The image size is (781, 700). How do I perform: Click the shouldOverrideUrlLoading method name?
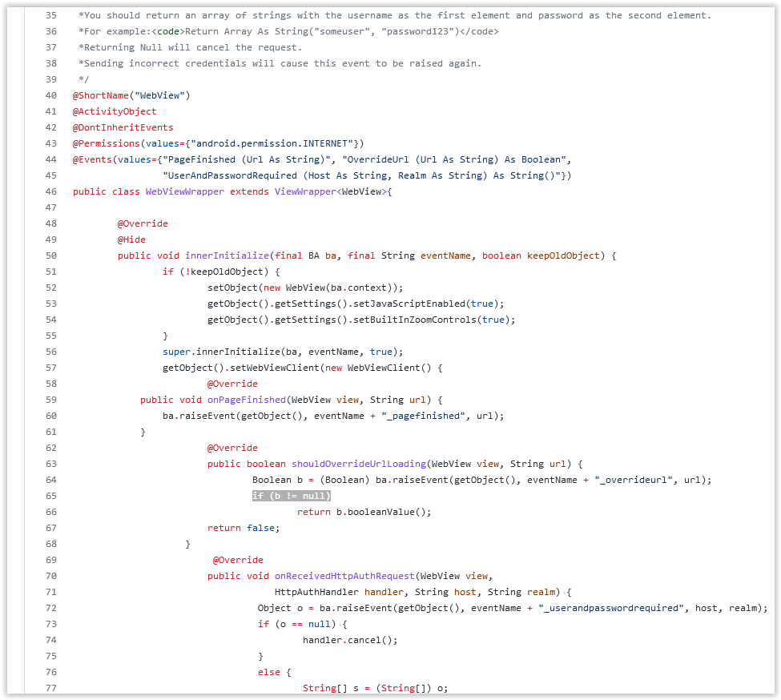(x=359, y=464)
